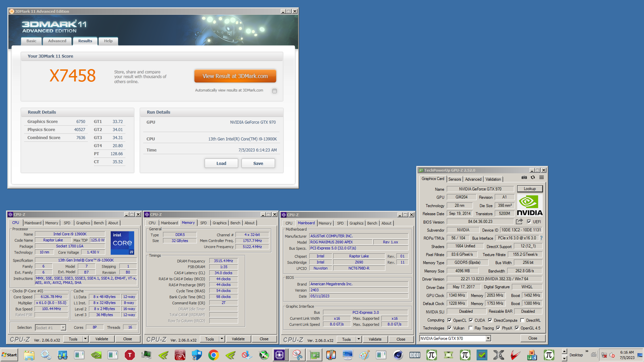
Task: Open the GPU selection dropdown in GPU-Z
Action: coord(488,339)
